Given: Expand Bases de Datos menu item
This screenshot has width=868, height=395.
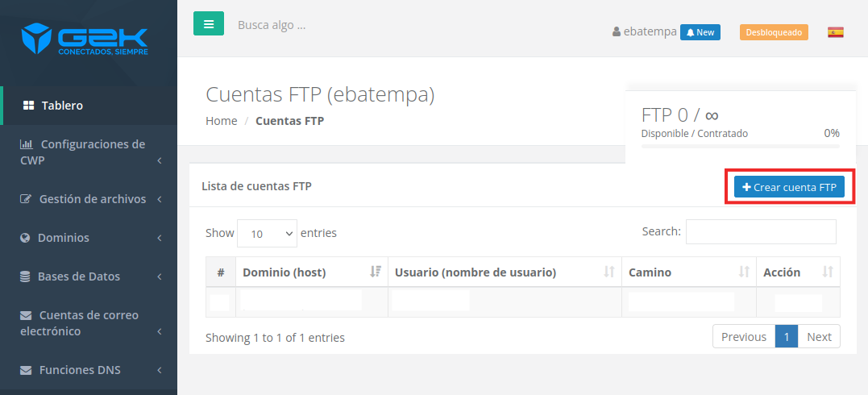Looking at the screenshot, I should pos(89,276).
